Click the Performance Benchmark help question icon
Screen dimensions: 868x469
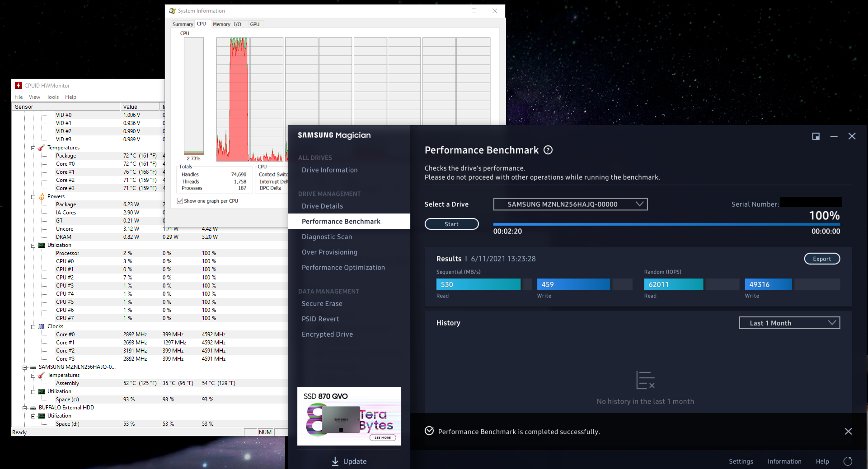click(548, 150)
